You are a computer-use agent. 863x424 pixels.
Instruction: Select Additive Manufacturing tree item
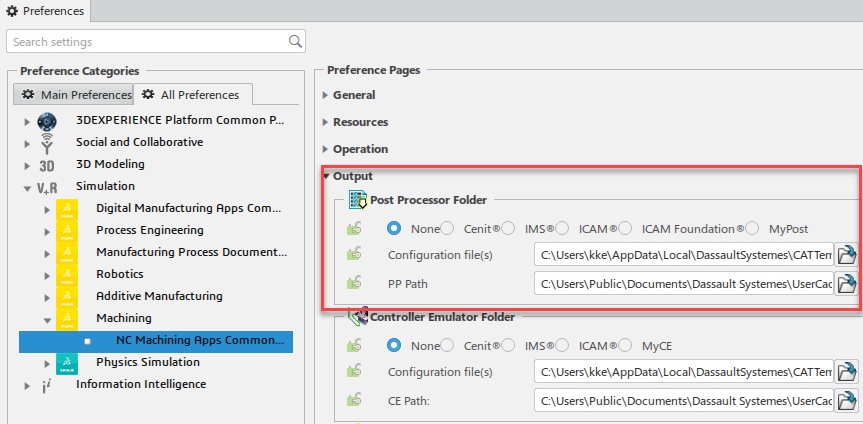point(159,296)
